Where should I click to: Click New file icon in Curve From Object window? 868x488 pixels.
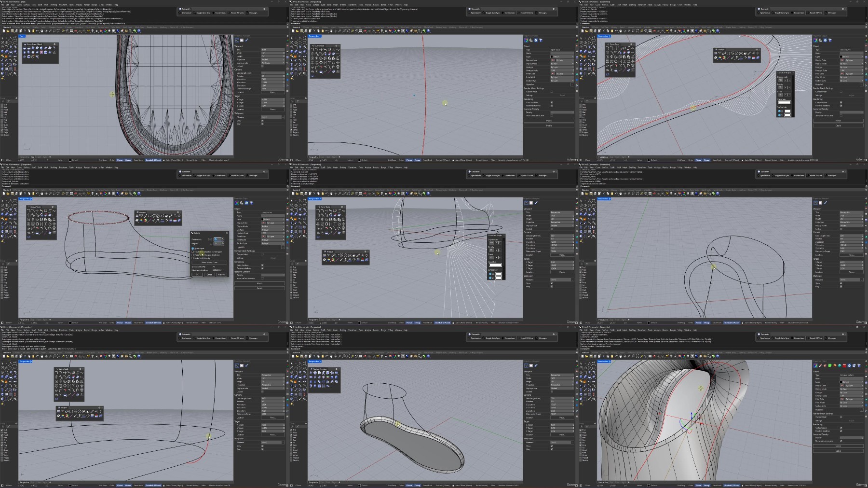tap(4, 31)
